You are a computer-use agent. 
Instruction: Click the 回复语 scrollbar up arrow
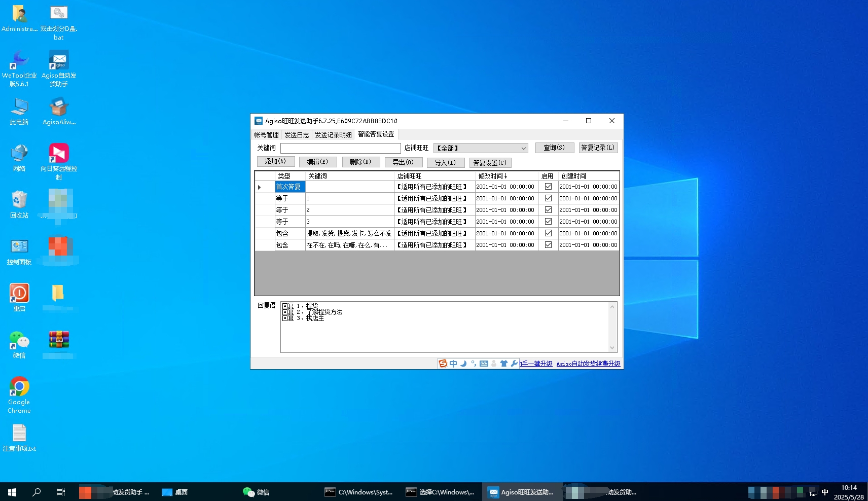[612, 307]
